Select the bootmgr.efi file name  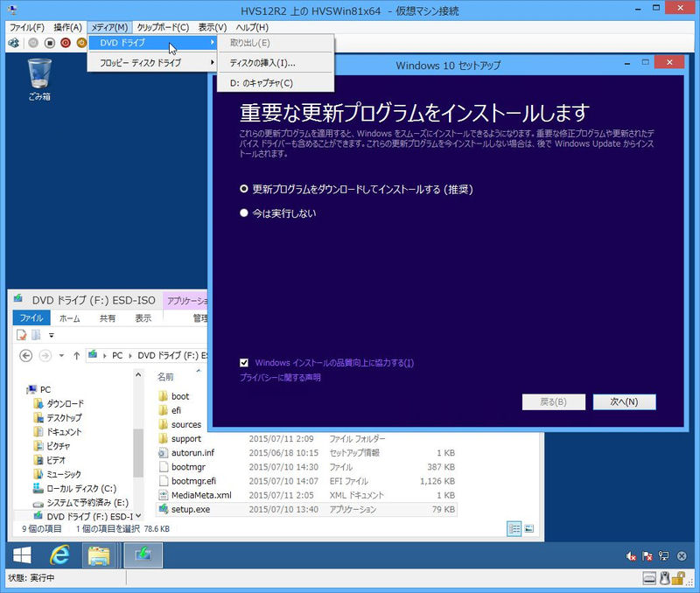click(193, 481)
